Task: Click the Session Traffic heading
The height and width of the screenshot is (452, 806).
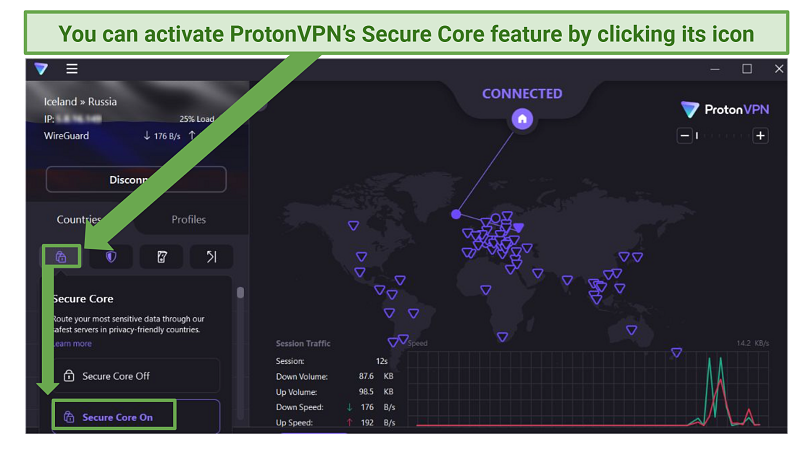Action: [x=303, y=343]
